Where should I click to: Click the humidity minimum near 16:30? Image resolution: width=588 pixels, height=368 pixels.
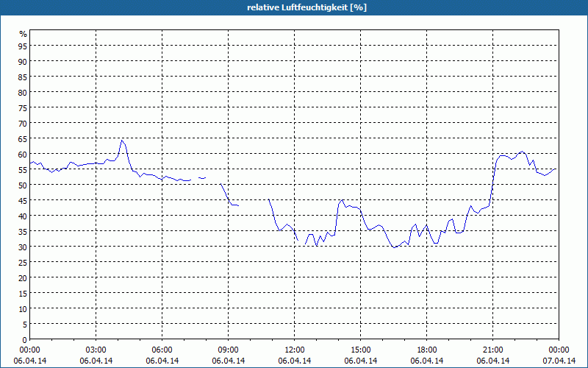point(394,247)
